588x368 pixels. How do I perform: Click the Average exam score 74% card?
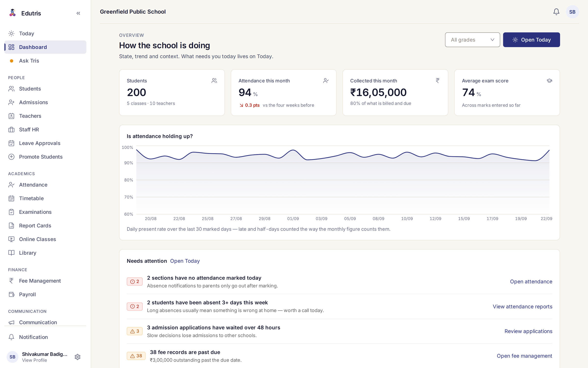pos(507,92)
